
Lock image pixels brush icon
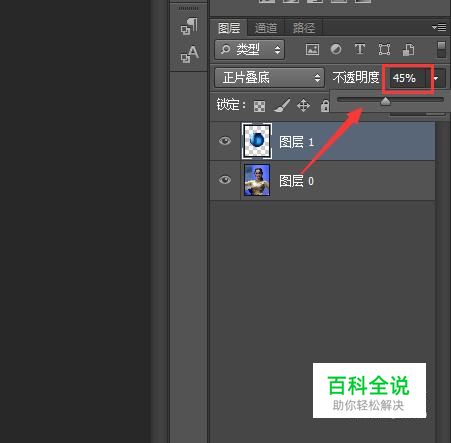[x=282, y=106]
